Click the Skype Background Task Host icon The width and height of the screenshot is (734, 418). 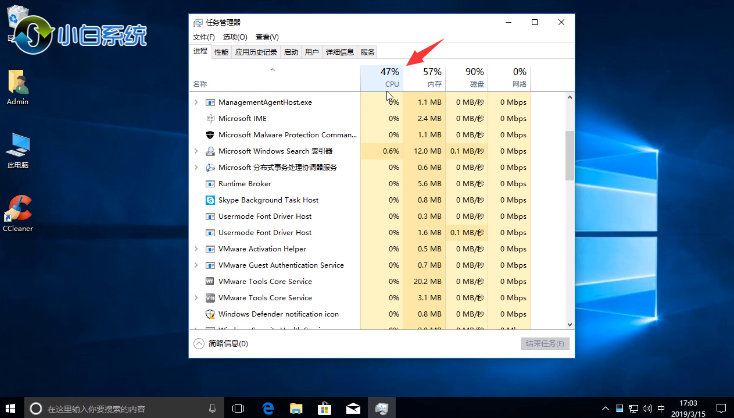point(210,200)
